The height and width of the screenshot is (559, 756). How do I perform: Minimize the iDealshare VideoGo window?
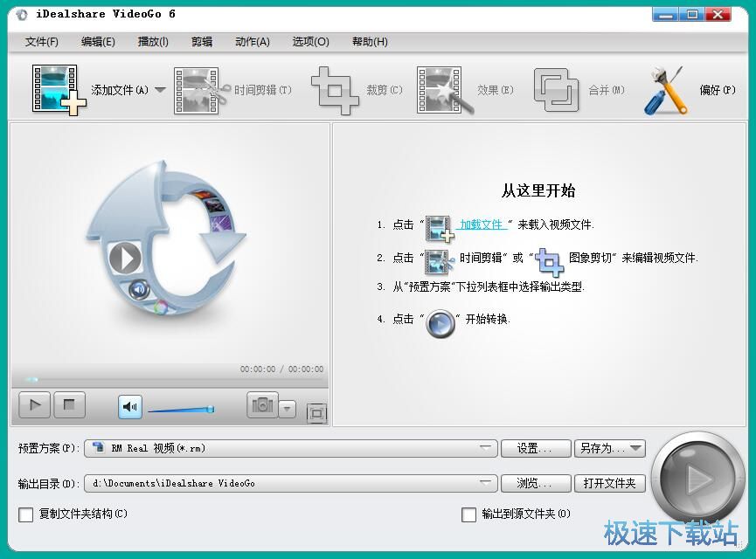(x=666, y=15)
